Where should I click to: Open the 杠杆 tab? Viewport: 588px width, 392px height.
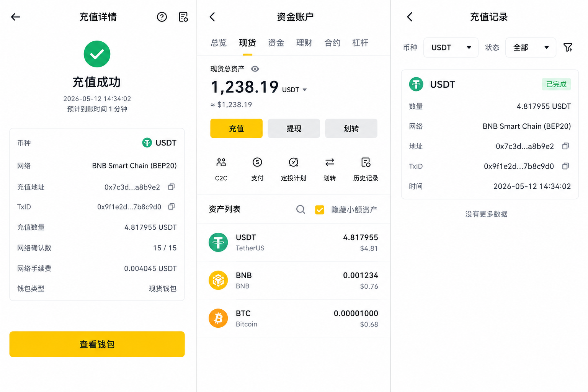(x=360, y=43)
